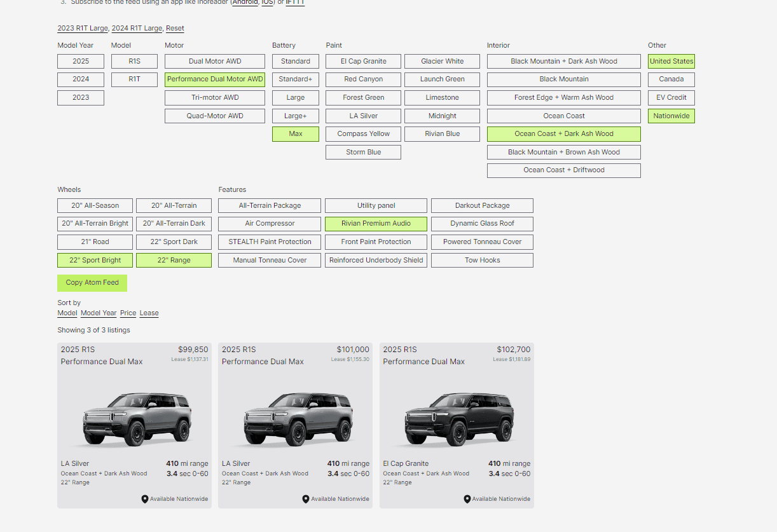Toggle the 2025 model year filter
This screenshot has width=777, height=532.
tap(81, 62)
